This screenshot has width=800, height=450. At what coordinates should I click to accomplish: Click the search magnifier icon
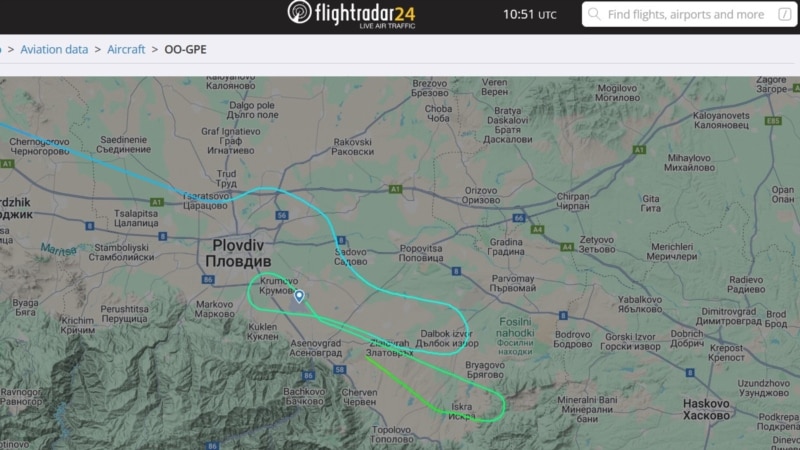point(594,14)
